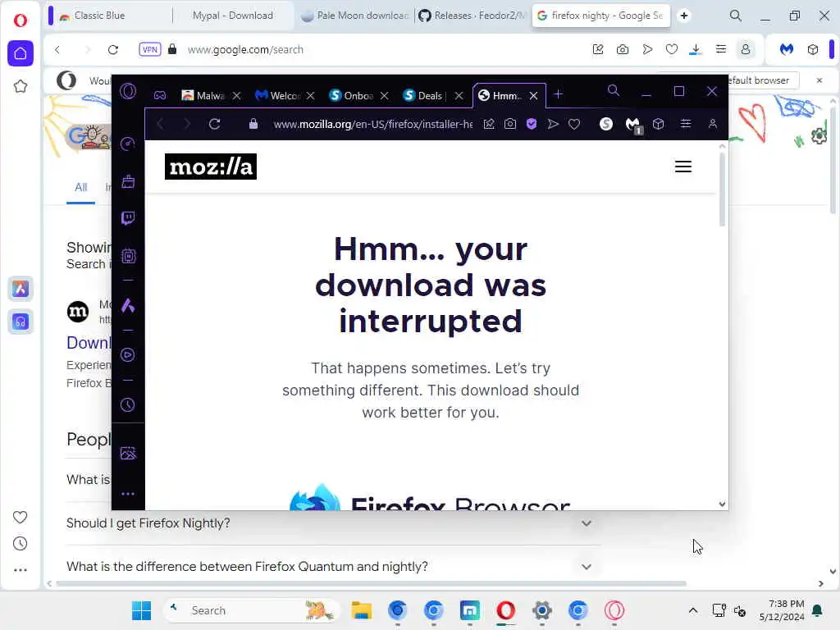Open the Easy Setup sliders in the Opera toolbar
Viewport: 840px width, 630px height.
pyautogui.click(x=721, y=50)
